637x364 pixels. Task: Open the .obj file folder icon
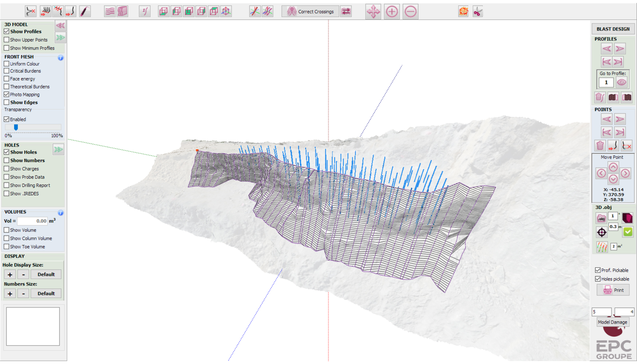601,218
